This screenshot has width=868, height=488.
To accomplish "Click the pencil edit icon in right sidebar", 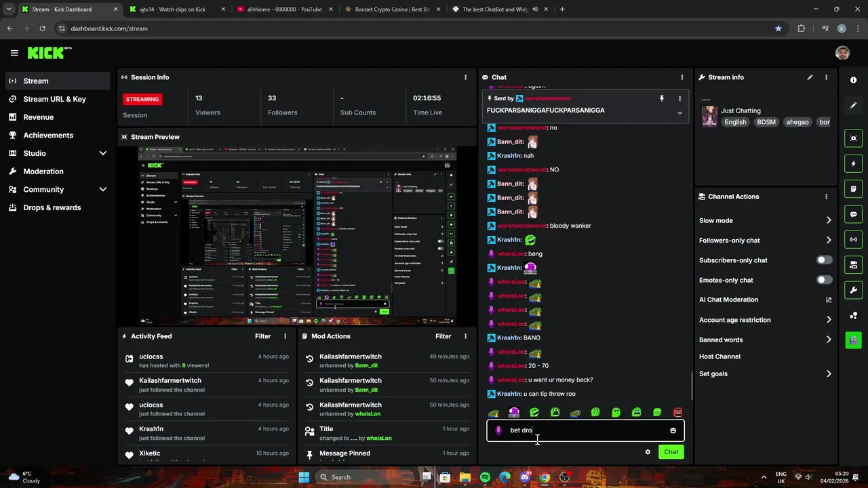I will [x=853, y=105].
